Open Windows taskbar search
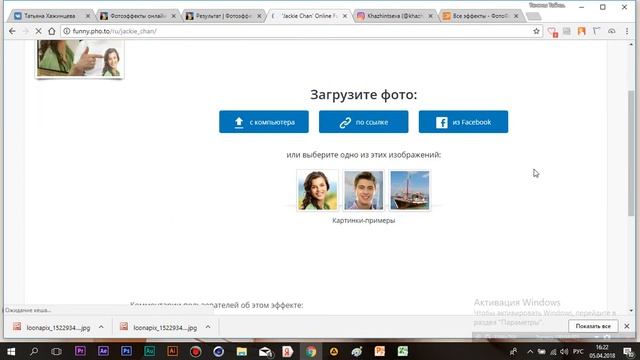This screenshot has width=640, height=360. pyautogui.click(x=34, y=351)
